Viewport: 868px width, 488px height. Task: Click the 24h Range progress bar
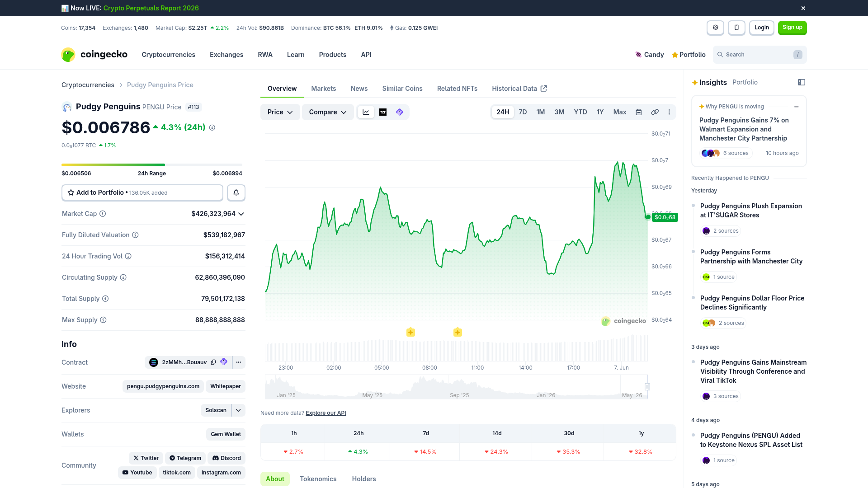(152, 165)
